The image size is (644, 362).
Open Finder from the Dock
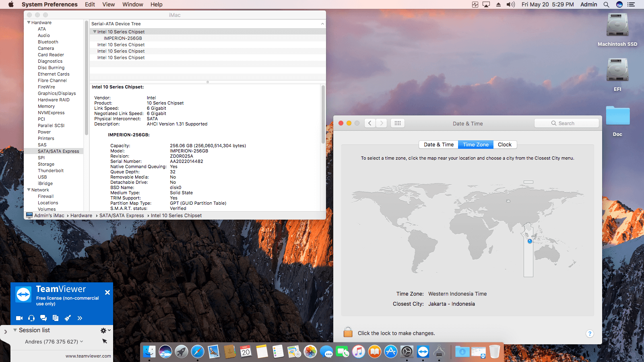[x=149, y=352]
